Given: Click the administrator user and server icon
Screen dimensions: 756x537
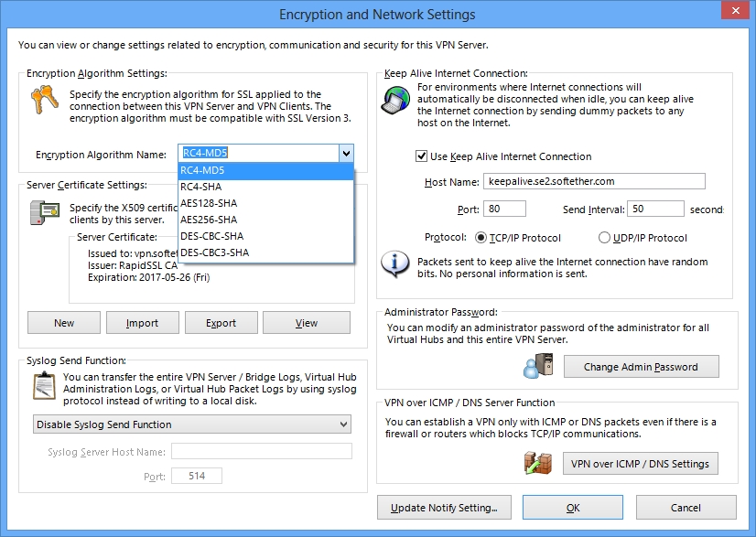Looking at the screenshot, I should click(x=538, y=366).
